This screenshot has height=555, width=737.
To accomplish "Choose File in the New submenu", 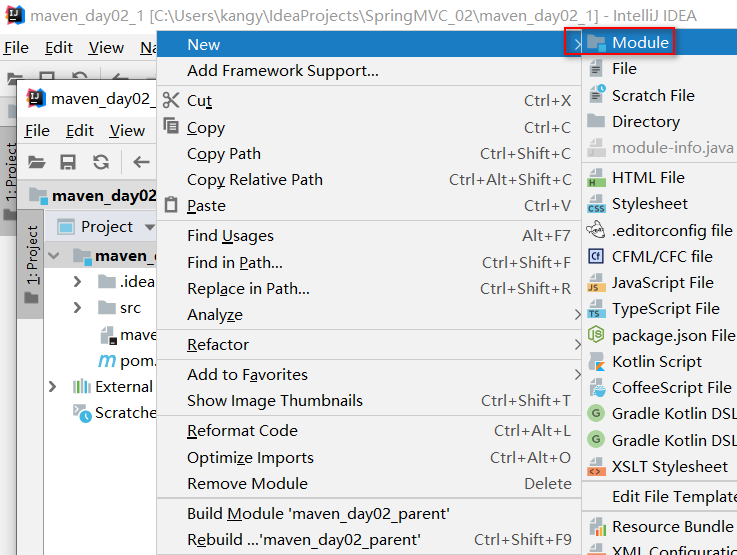I will (x=659, y=69).
